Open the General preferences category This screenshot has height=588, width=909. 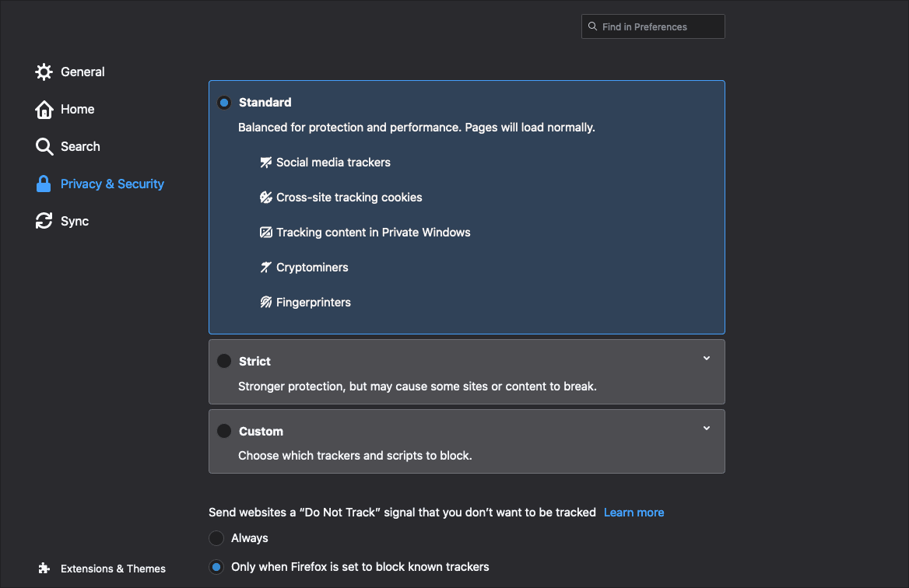(x=70, y=72)
